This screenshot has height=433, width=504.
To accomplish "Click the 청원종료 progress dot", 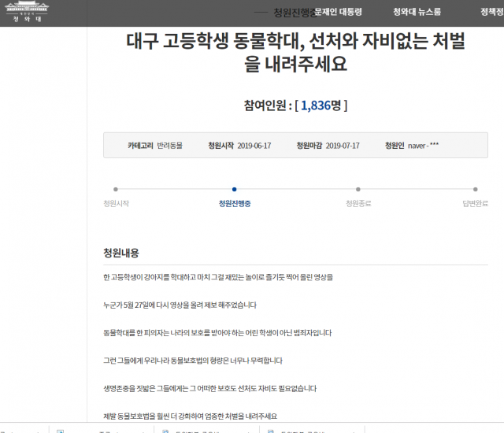I will tap(358, 190).
